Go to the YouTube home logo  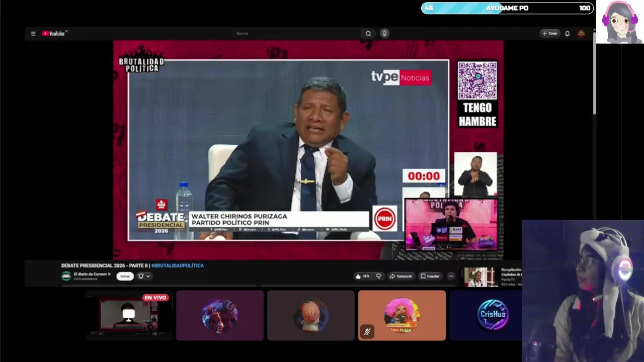pyautogui.click(x=53, y=34)
